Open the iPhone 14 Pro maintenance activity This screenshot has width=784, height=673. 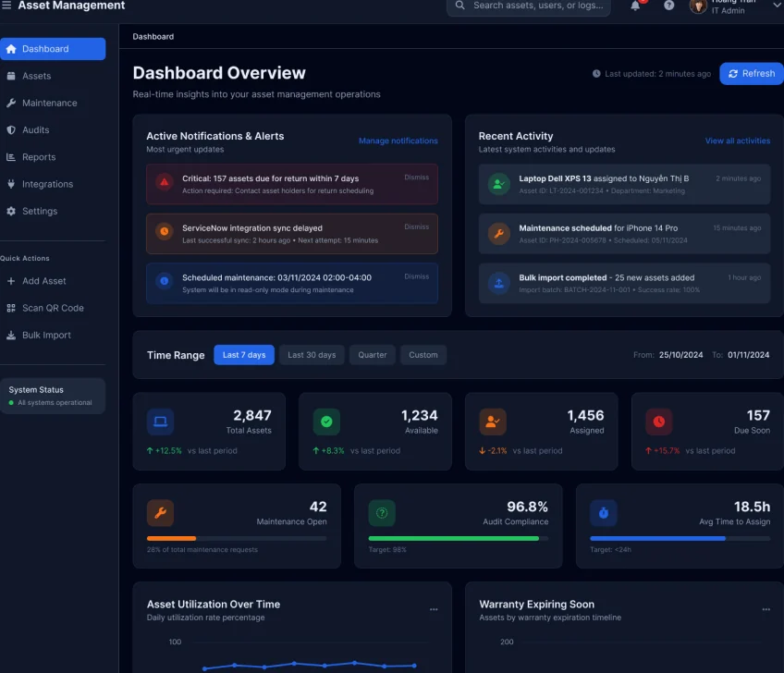pos(624,234)
